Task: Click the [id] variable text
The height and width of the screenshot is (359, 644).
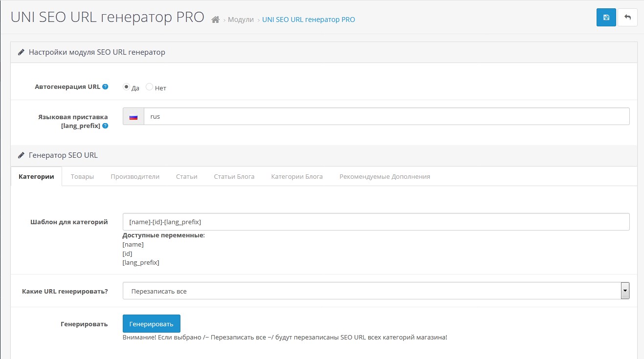Action: click(128, 253)
